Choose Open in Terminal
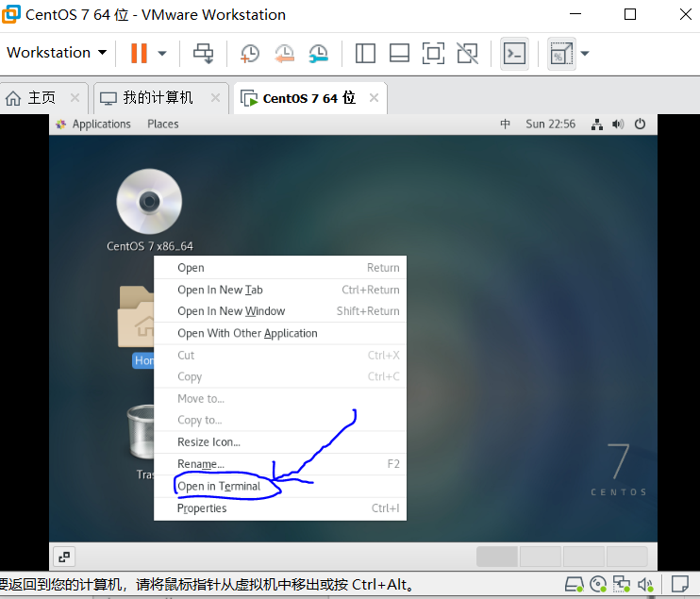 click(x=280, y=486)
